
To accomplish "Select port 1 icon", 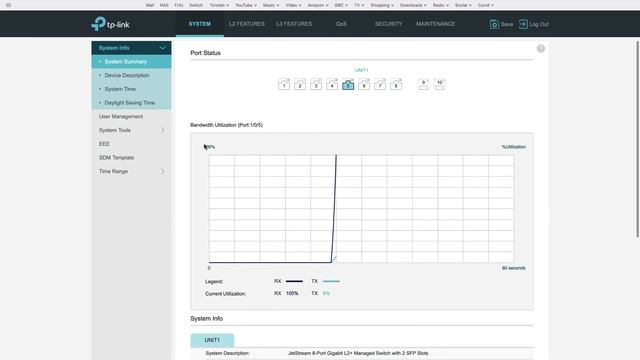I will click(x=284, y=84).
